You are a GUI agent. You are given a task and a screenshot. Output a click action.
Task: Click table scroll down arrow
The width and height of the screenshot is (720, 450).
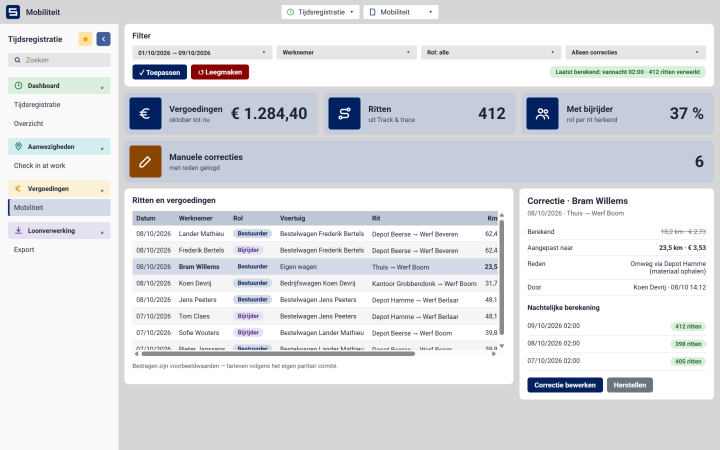502,346
